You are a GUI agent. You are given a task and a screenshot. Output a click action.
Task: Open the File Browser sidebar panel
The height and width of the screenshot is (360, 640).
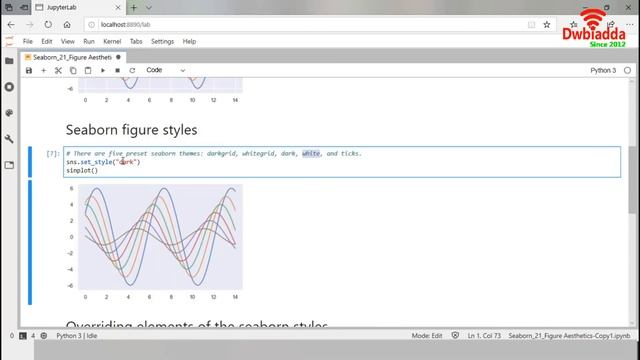[9, 61]
